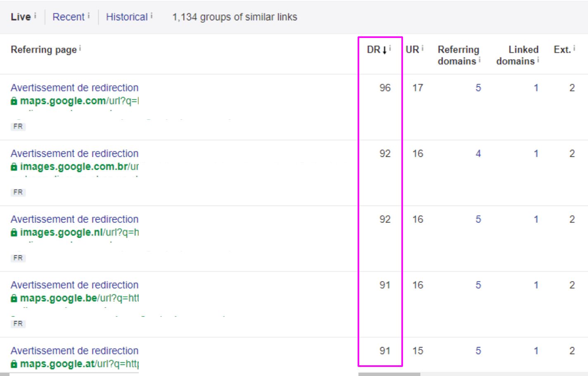Open referring domains count 5 for images.google.nl
Image resolution: width=588 pixels, height=376 pixels.
coord(478,219)
